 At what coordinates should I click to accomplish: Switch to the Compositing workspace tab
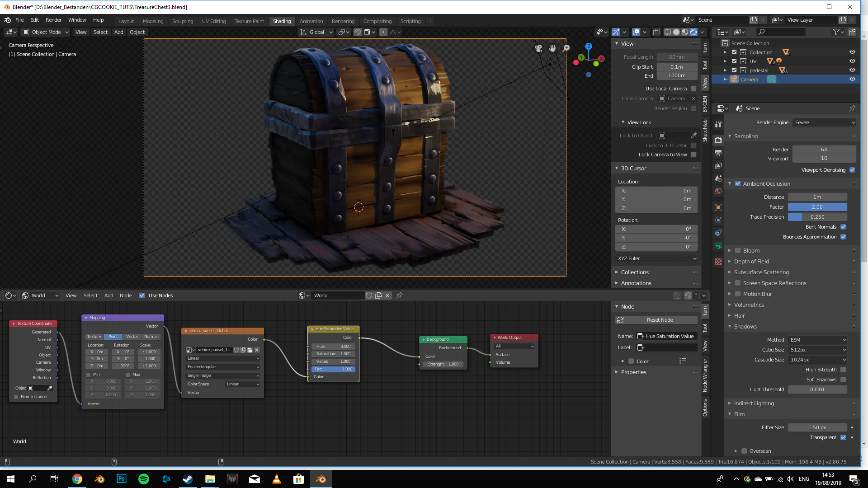click(x=377, y=21)
